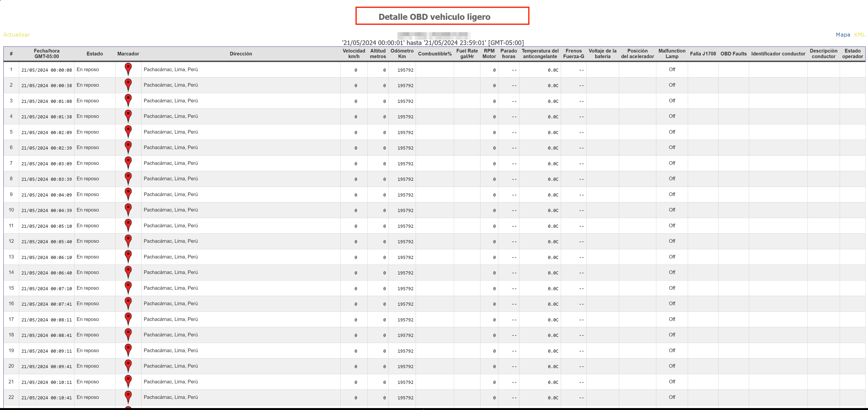Click the OBD Faults column header
The image size is (868, 410).
click(x=733, y=54)
